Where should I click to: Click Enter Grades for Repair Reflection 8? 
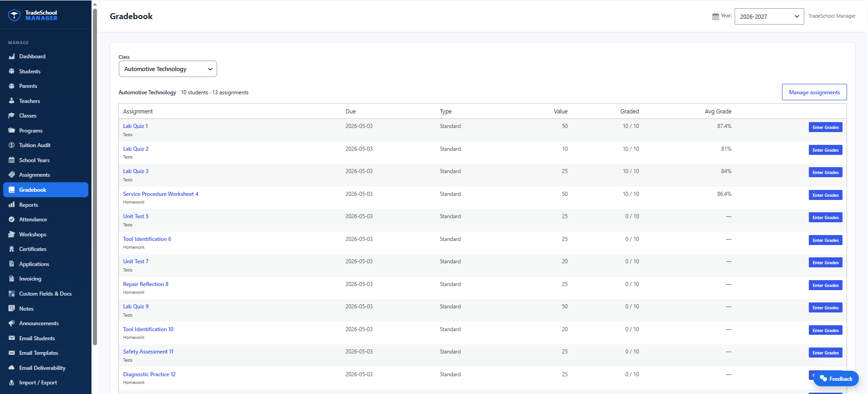[x=825, y=285]
